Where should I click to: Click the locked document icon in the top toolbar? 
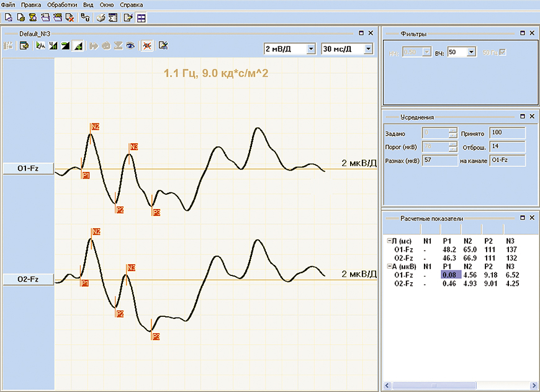20,17
